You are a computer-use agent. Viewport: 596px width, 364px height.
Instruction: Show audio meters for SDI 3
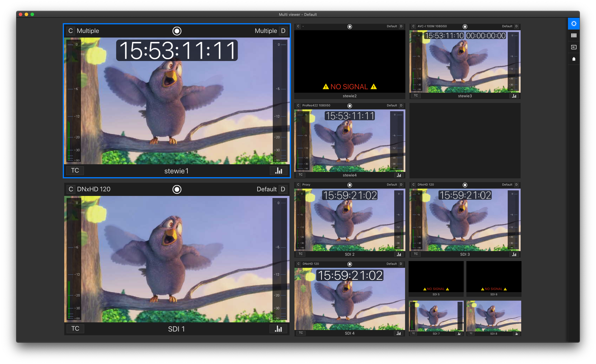coord(514,254)
